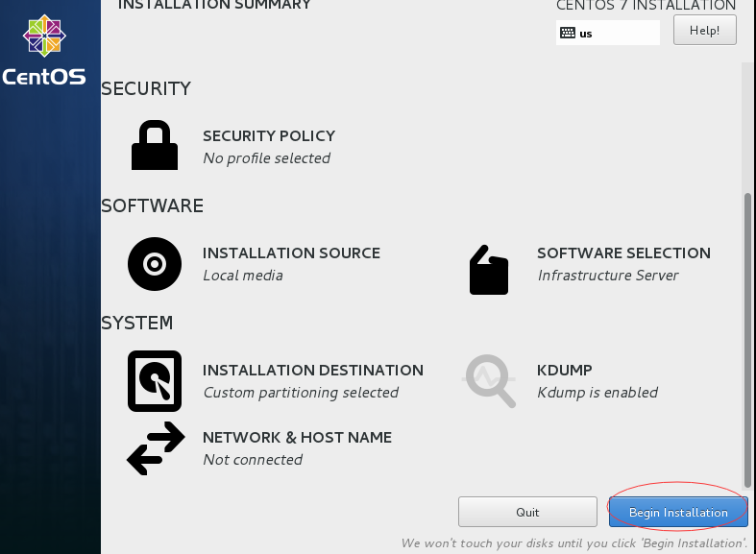Click the Software Selection package icon
Image resolution: width=756 pixels, height=554 pixels.
click(489, 270)
